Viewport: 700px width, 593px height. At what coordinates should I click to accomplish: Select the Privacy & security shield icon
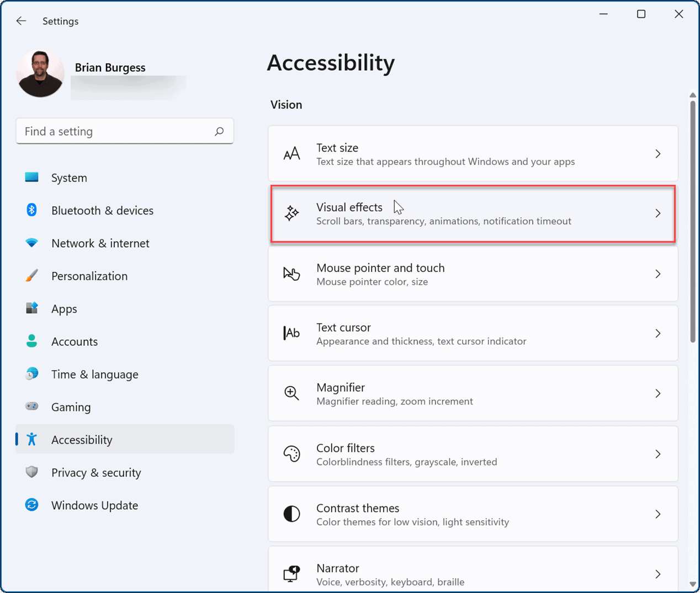31,472
